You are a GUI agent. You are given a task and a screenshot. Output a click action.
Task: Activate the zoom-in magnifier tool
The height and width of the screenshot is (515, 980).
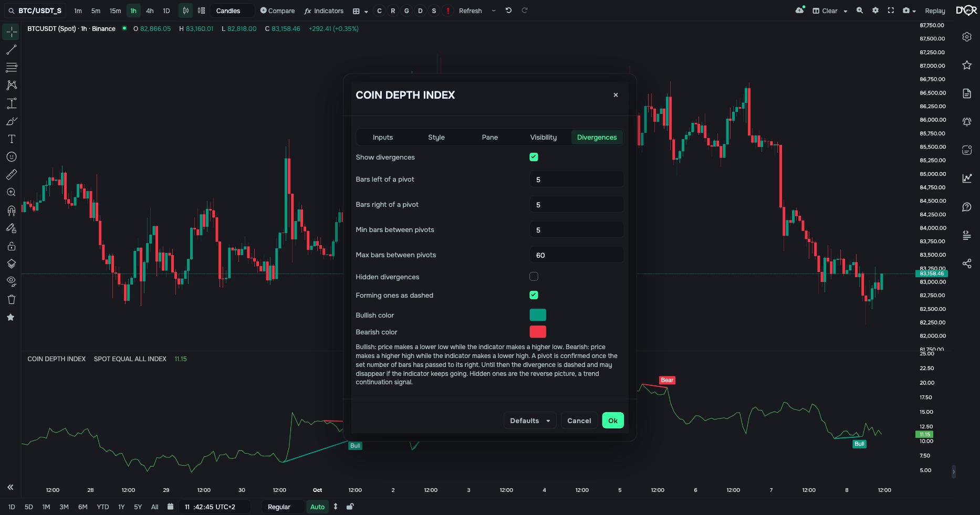point(11,193)
